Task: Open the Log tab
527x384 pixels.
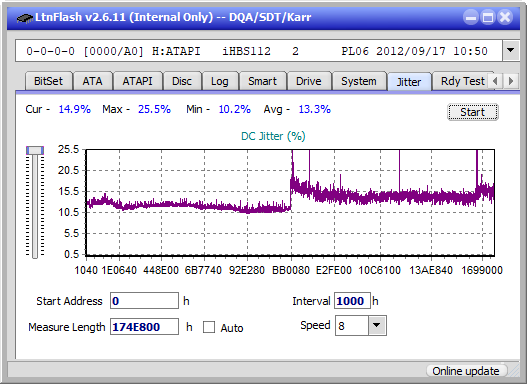Action: coord(220,81)
